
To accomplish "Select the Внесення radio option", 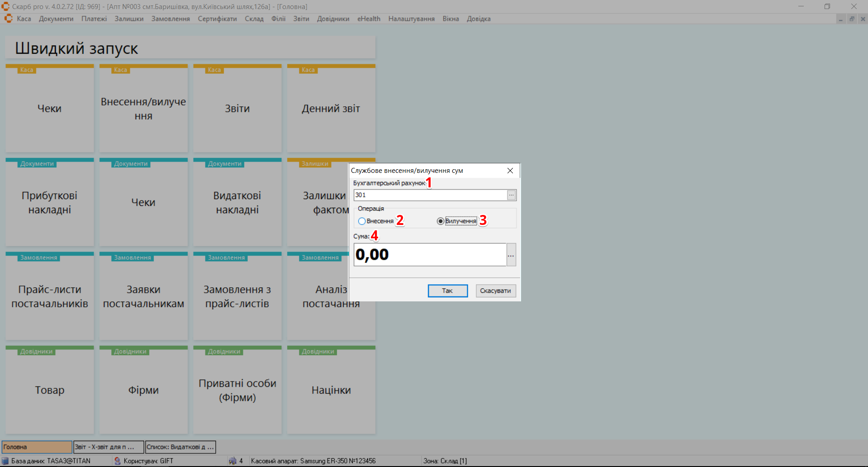I will pos(362,221).
